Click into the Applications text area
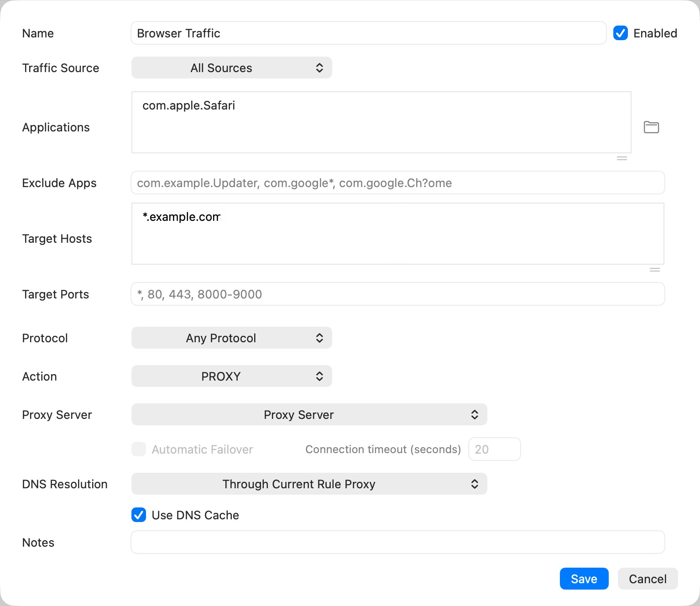700x606 pixels. pyautogui.click(x=381, y=122)
